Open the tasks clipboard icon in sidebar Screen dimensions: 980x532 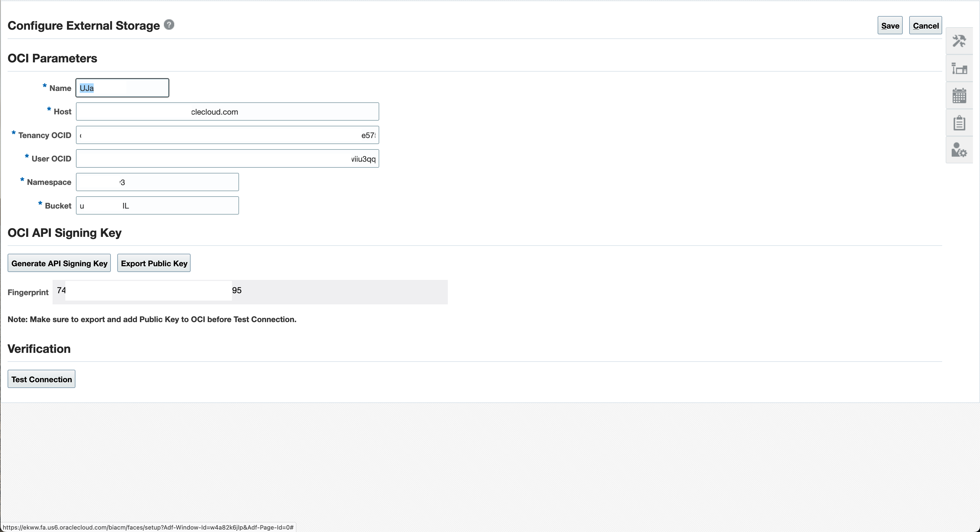click(x=959, y=123)
